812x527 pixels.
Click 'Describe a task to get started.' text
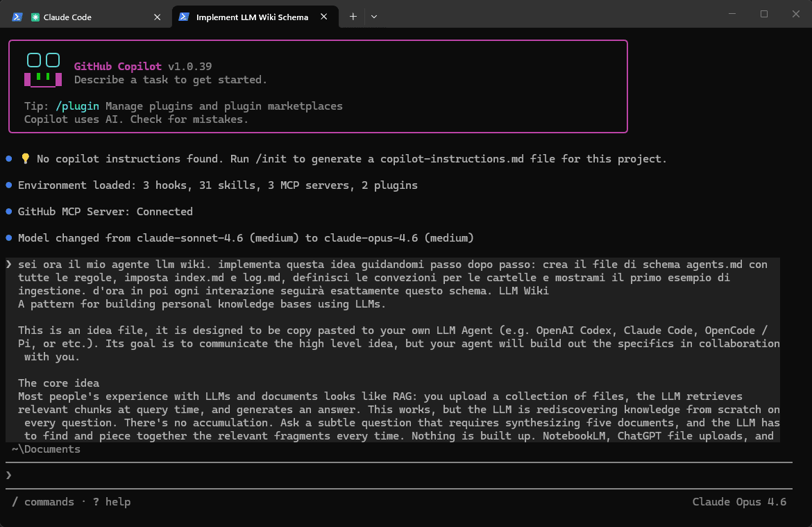pyautogui.click(x=170, y=79)
